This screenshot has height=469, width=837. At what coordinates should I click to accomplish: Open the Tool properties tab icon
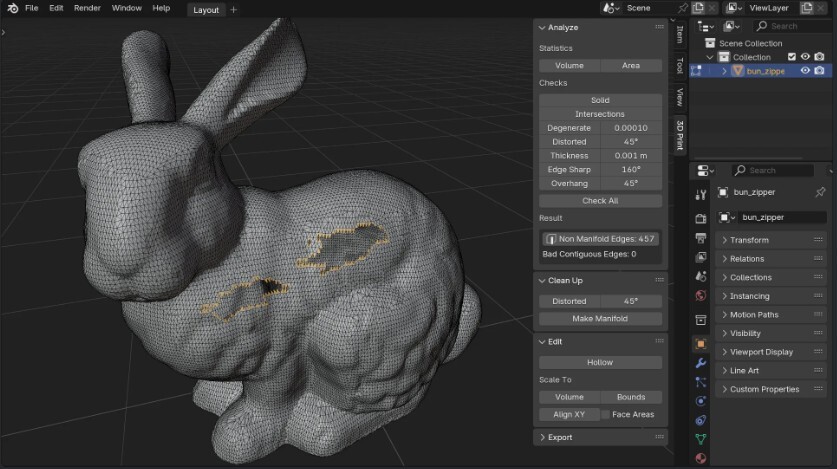click(x=701, y=195)
